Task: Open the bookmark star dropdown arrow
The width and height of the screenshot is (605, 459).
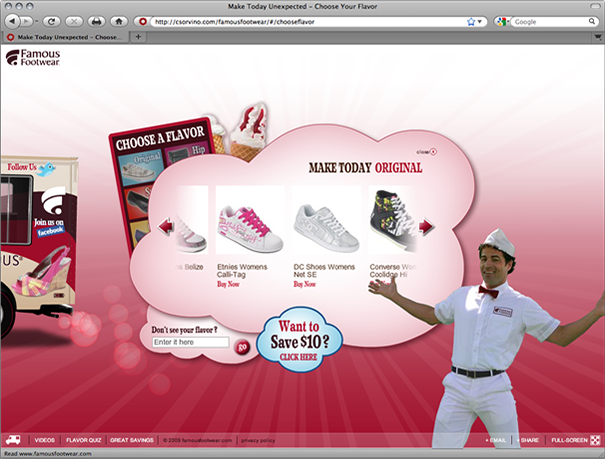Action: pyautogui.click(x=480, y=22)
